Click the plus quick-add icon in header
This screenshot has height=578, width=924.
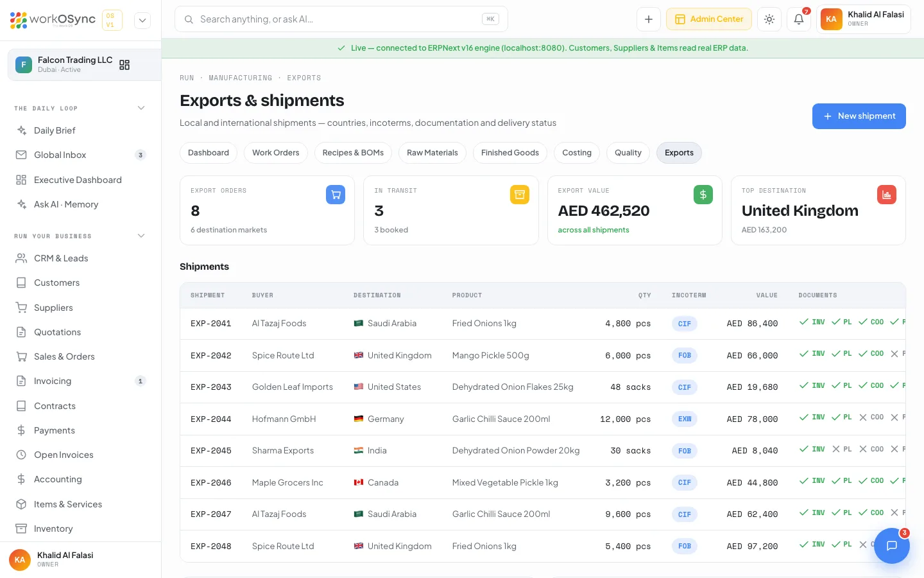[x=649, y=19]
